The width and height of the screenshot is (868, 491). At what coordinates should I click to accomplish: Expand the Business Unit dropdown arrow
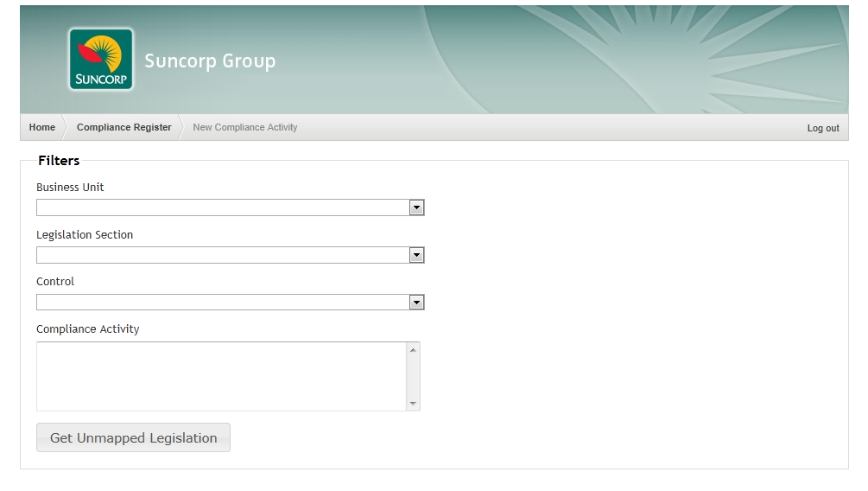pos(416,207)
